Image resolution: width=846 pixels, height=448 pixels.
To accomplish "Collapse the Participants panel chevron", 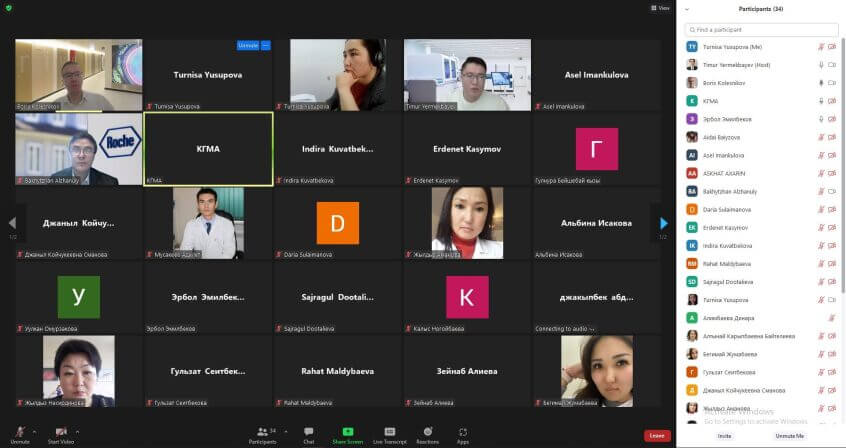I will click(x=687, y=9).
